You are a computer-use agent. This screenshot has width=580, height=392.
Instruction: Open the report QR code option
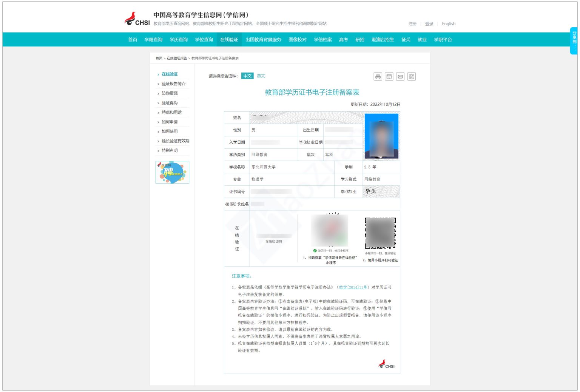pos(411,76)
